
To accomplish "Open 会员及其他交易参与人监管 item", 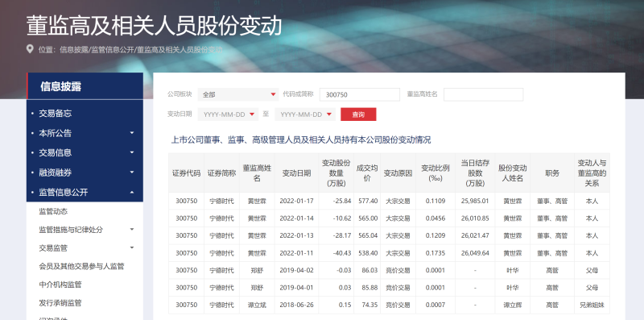I will point(81,266).
